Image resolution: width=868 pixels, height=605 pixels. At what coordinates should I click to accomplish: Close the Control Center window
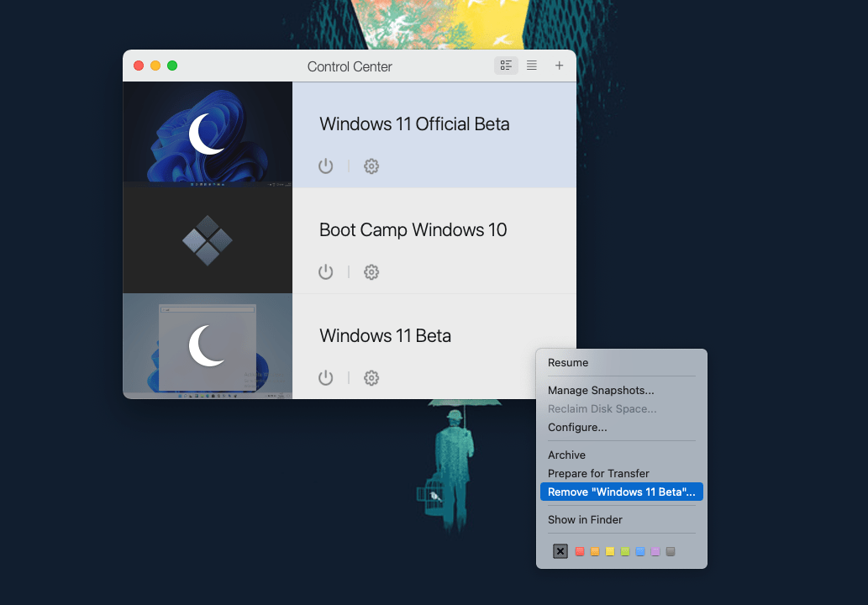pos(139,66)
